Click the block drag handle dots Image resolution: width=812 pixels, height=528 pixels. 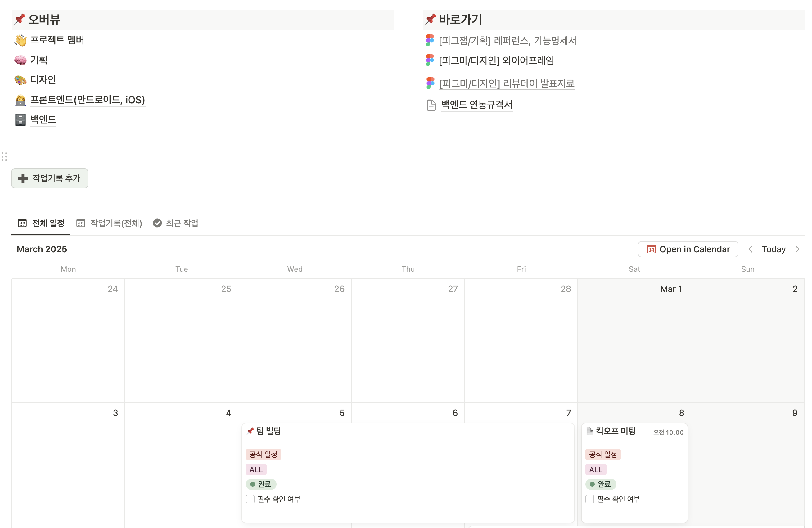click(x=4, y=157)
